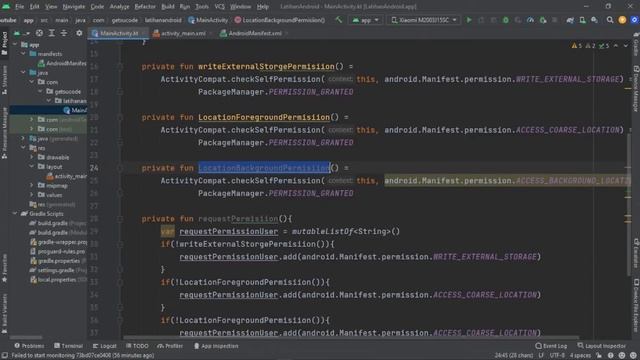The width and height of the screenshot is (640, 360).
Task: Expand all nodes in Project panel
Action: click(x=52, y=33)
